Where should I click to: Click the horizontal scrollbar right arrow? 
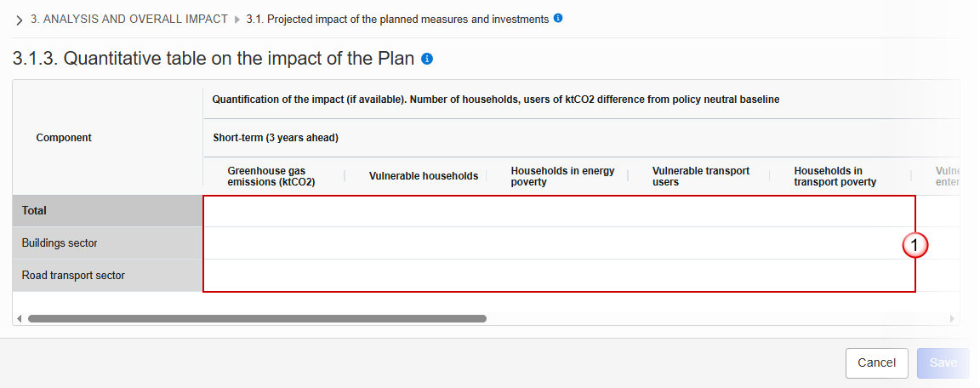952,318
